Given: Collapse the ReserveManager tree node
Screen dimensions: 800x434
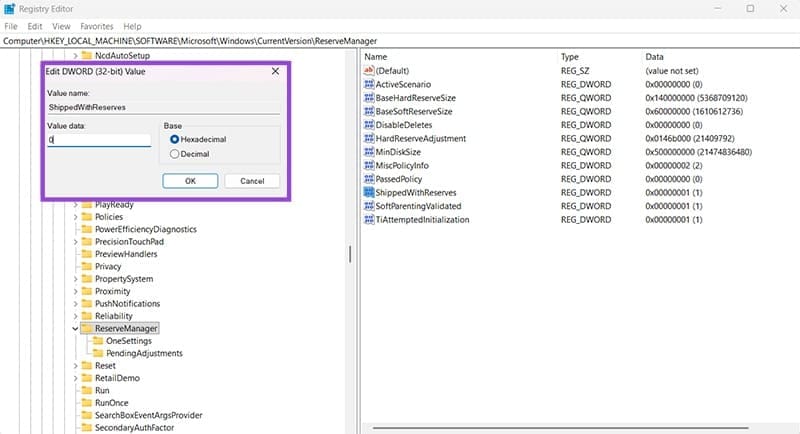Looking at the screenshot, I should [76, 329].
